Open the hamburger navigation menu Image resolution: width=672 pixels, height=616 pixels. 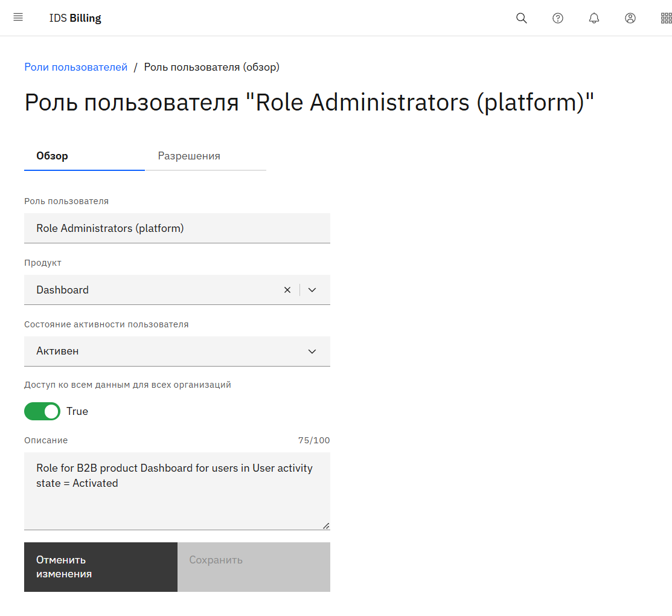tap(18, 18)
